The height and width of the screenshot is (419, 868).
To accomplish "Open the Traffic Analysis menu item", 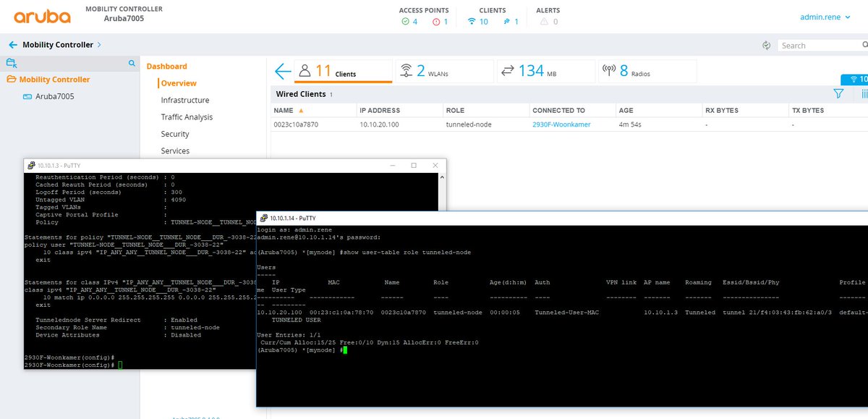I will point(187,117).
